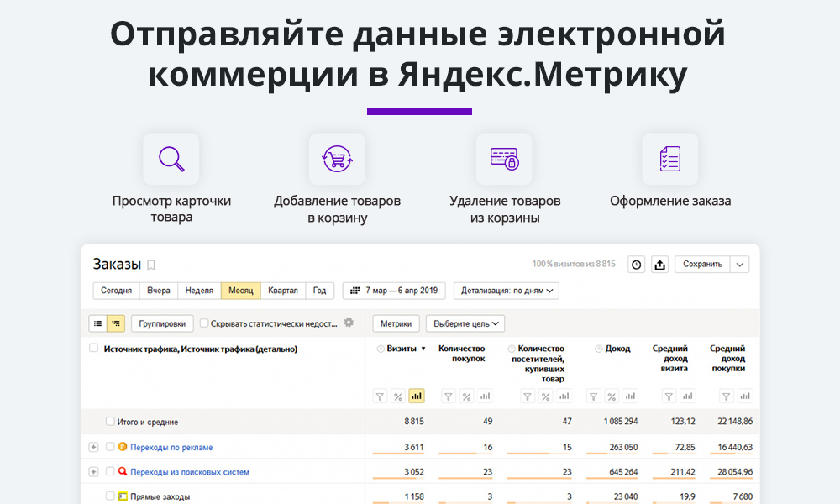Switch to 'Квартал' period tab
Image resolution: width=840 pixels, height=504 pixels.
click(x=282, y=291)
